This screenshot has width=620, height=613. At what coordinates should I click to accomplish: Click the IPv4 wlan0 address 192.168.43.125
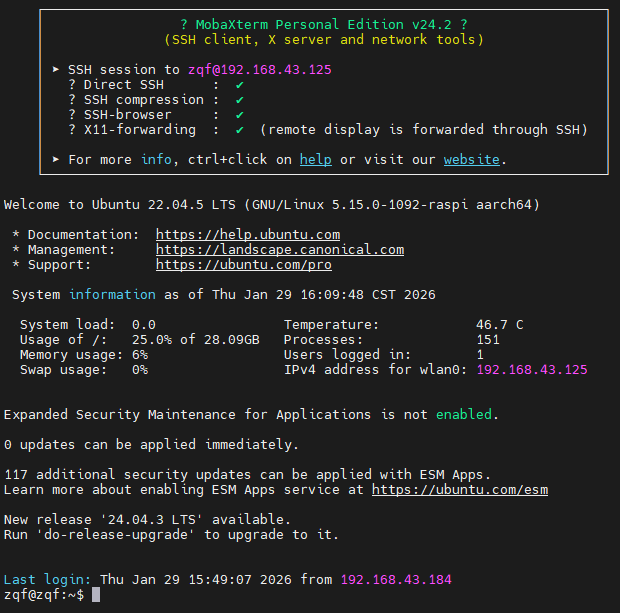(x=532, y=370)
